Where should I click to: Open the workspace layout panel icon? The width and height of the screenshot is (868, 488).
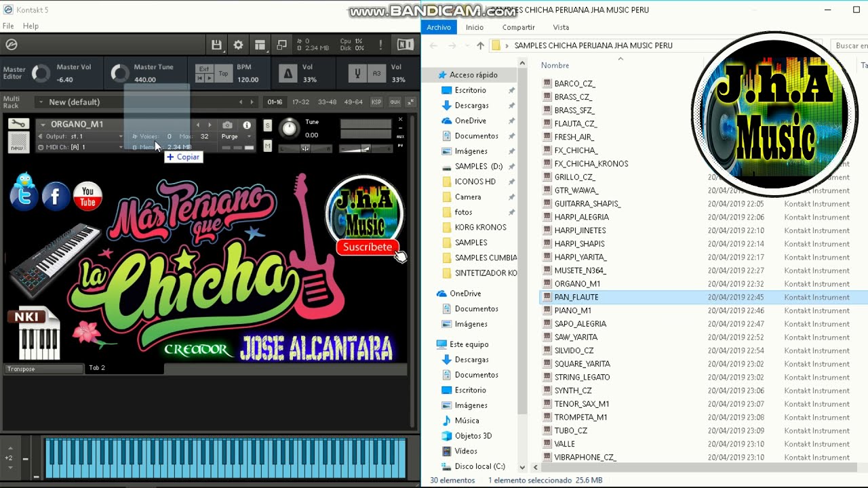[260, 45]
